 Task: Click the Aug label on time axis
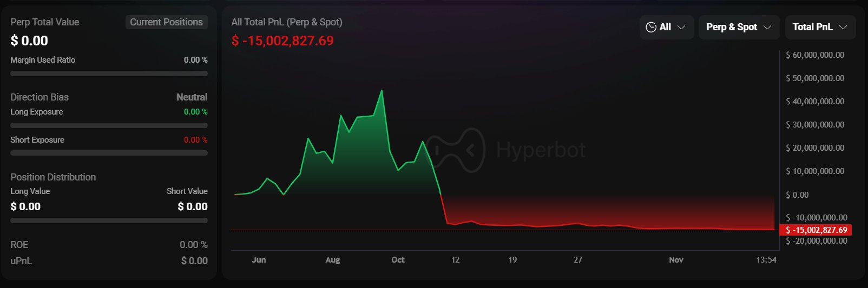pyautogui.click(x=333, y=260)
